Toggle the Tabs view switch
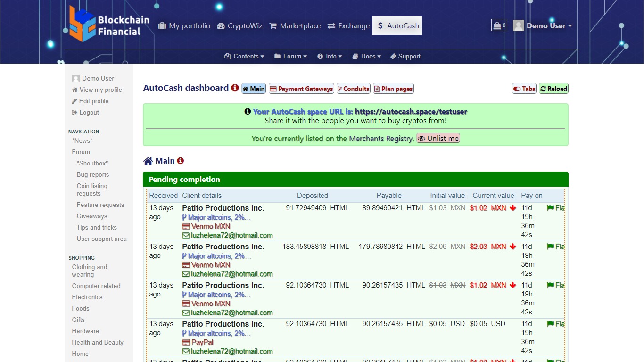 tap(524, 89)
